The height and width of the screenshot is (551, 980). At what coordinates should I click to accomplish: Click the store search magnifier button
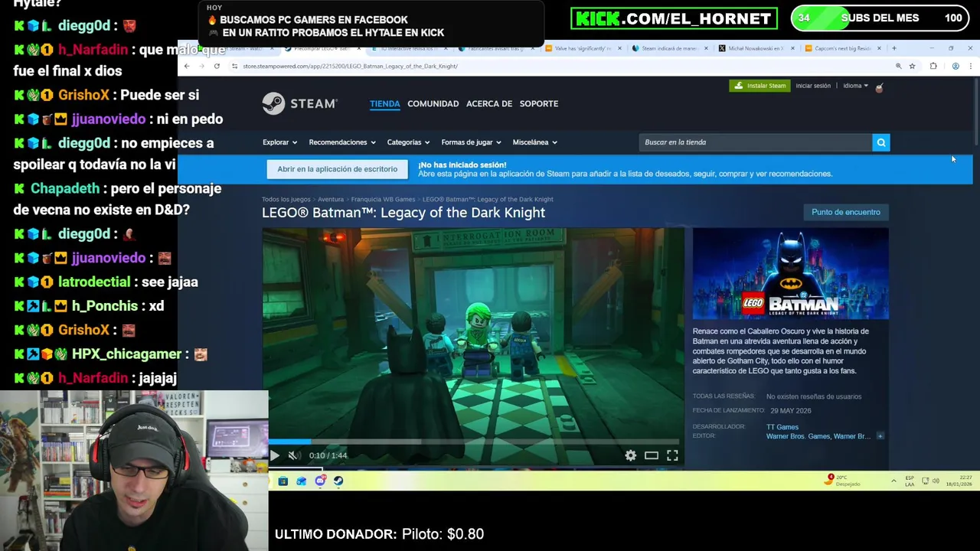pos(881,142)
